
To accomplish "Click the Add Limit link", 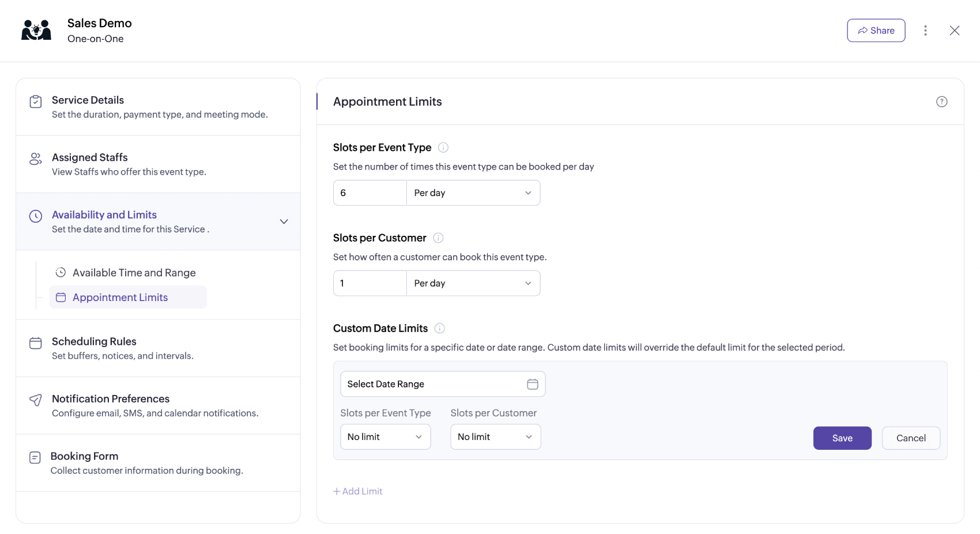I will coord(357,491).
